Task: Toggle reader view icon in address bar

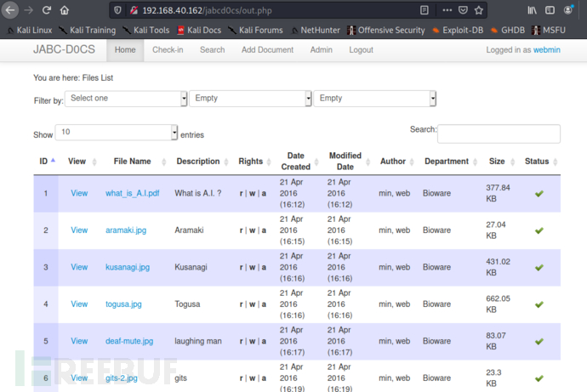Action: [425, 11]
